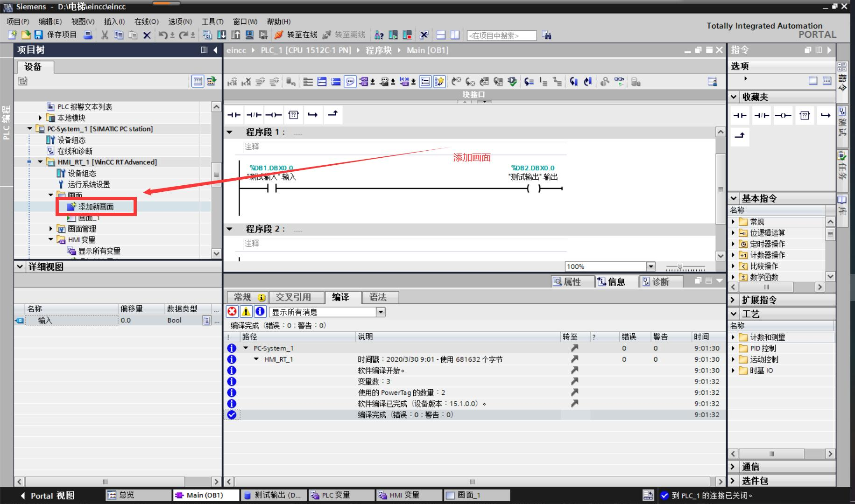Toggle the error messages filter icon
855x504 pixels.
(232, 312)
